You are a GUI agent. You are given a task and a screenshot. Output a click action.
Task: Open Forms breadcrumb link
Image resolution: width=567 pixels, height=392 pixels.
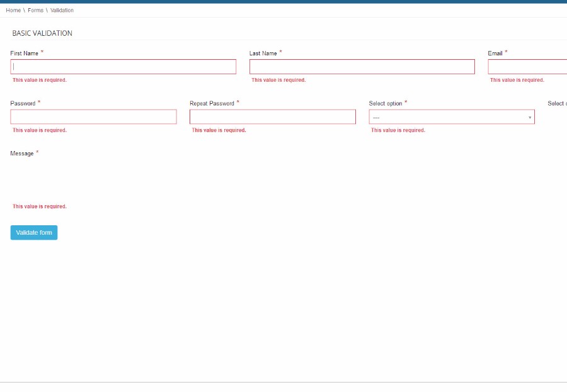[35, 10]
